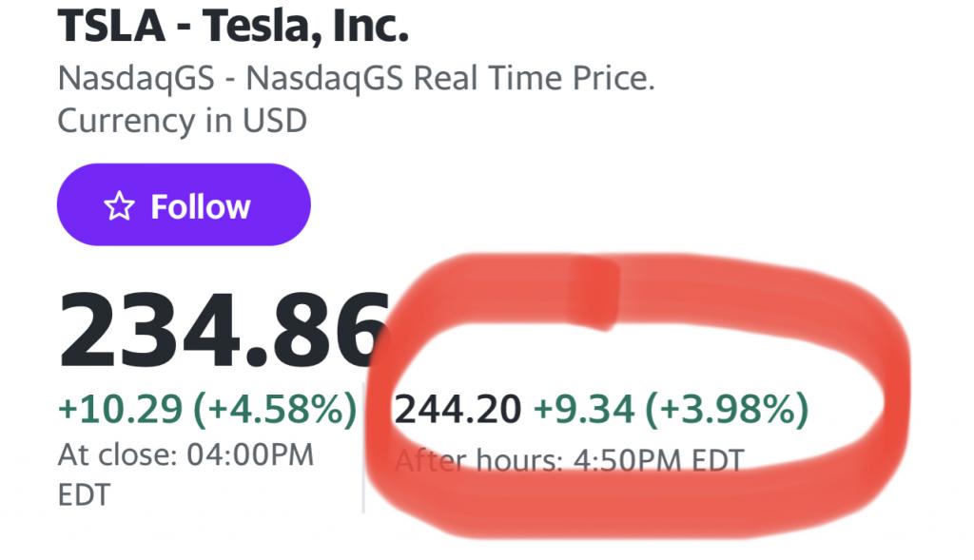Click the +9.34 (+3.98%) after hours change

(x=671, y=410)
